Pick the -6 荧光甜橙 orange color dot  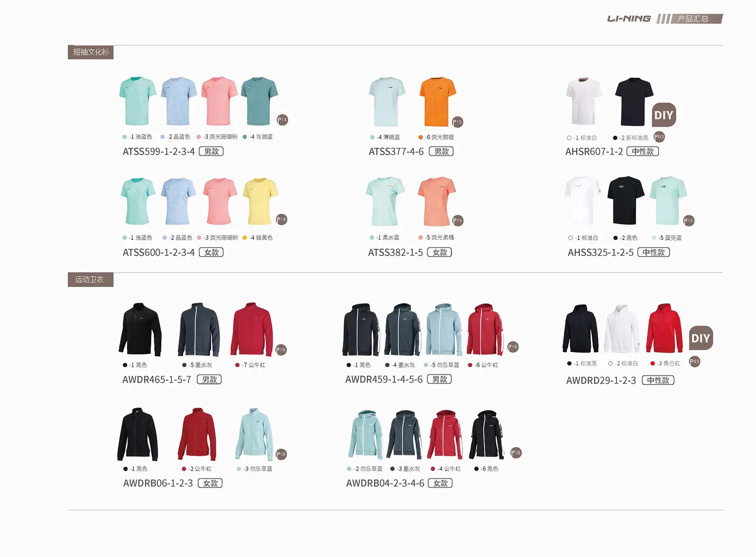point(421,137)
